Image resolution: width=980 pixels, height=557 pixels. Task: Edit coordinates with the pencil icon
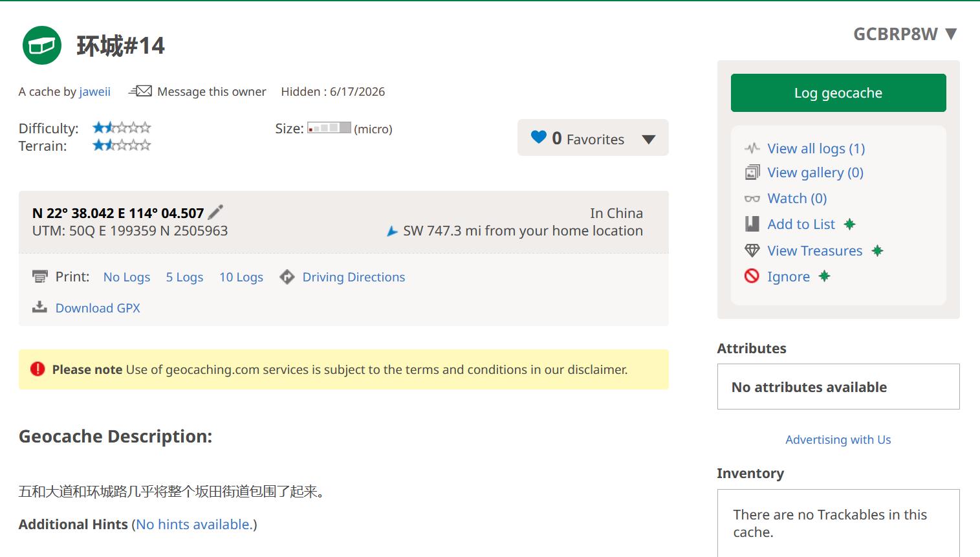[215, 212]
